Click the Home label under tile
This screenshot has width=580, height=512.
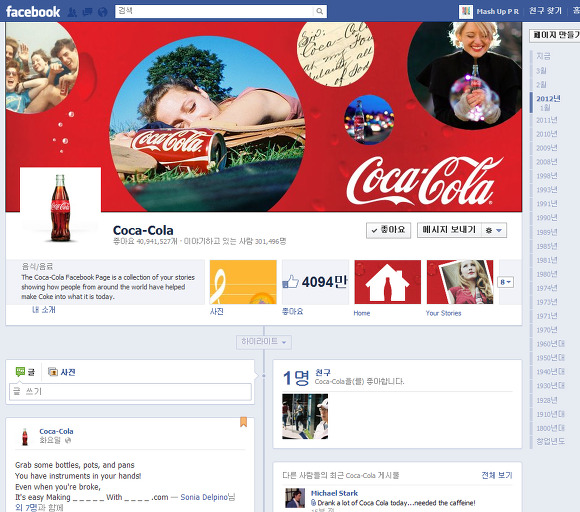[362, 313]
